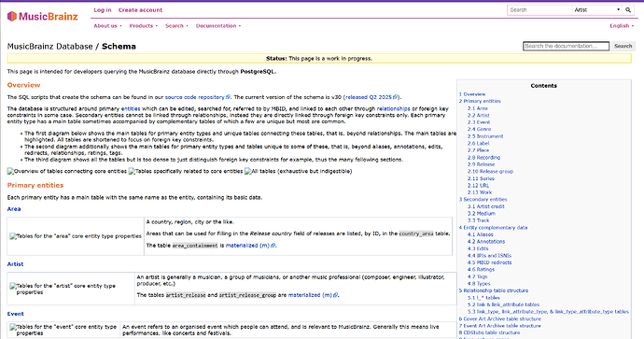Screen dimensions: 644x339
Task: Click materialized (m) link in Artist description
Action: [313, 295]
